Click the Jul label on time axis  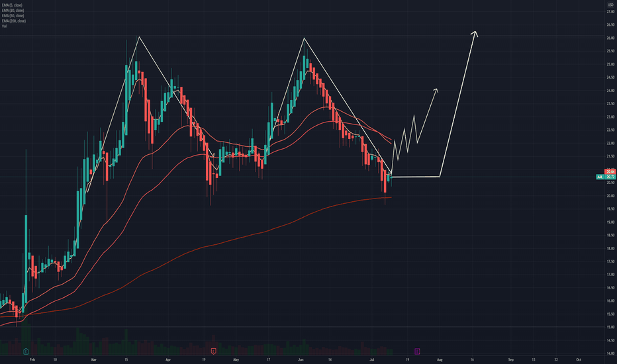click(x=372, y=359)
